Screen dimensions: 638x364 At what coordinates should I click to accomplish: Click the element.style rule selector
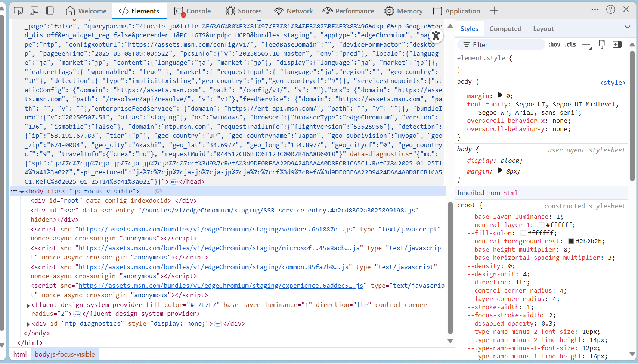481,58
